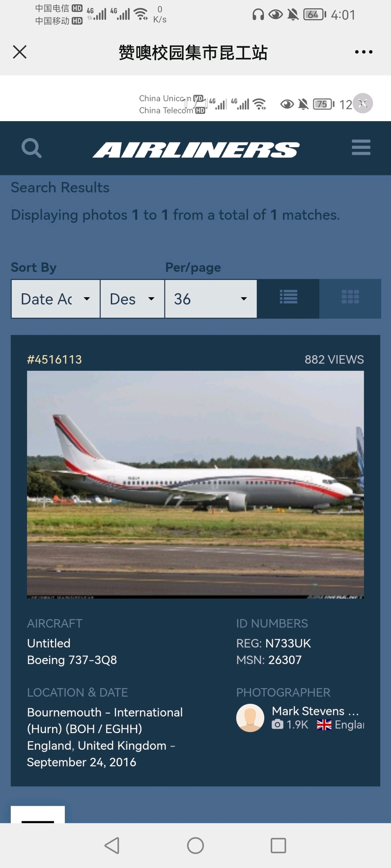Screen dimensions: 391x868
Task: Tap the Airliners search magnifier icon
Action: coord(31,148)
